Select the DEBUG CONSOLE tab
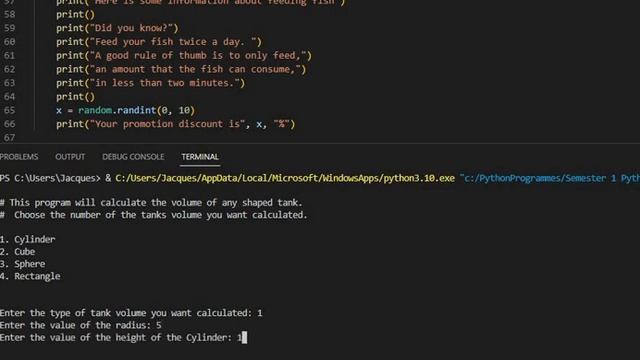This screenshot has height=360, width=640. (x=133, y=157)
